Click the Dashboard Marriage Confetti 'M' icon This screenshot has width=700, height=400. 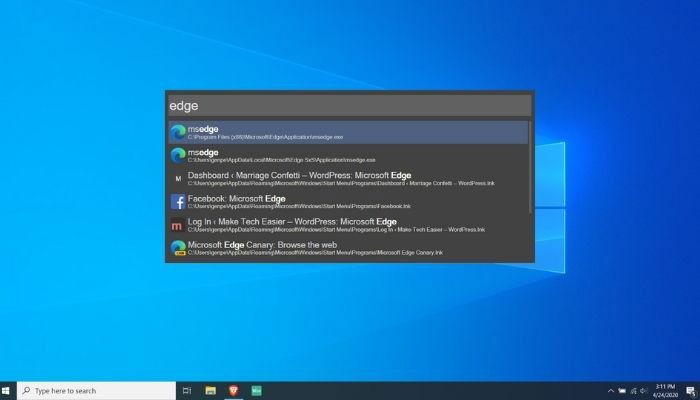pyautogui.click(x=178, y=179)
